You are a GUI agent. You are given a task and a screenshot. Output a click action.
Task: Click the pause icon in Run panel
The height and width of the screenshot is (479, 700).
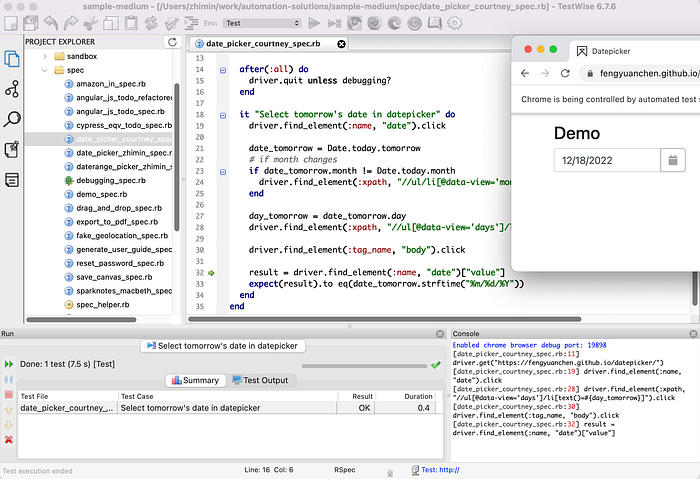click(x=8, y=379)
